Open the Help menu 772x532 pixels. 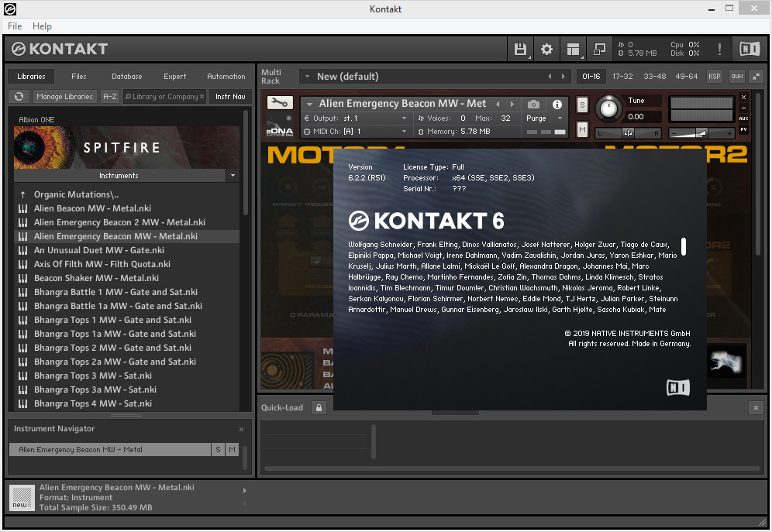(42, 26)
